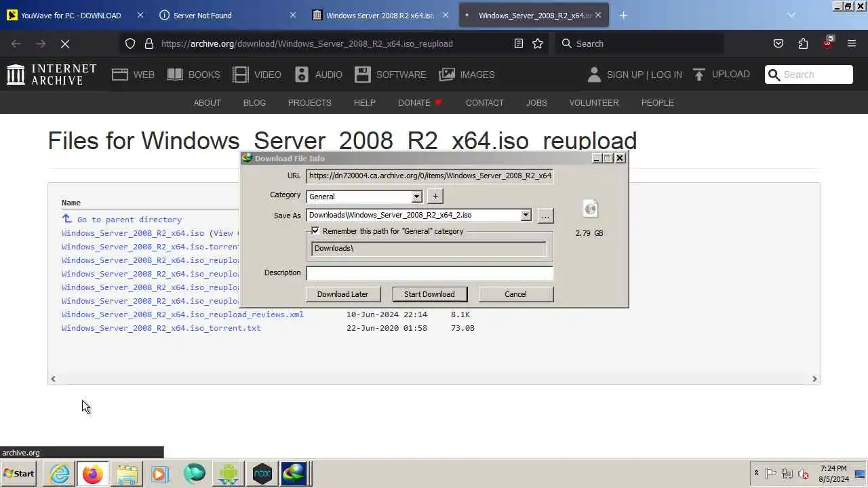Click the Download Later button
Viewport: 868px width, 488px height.
click(342, 294)
